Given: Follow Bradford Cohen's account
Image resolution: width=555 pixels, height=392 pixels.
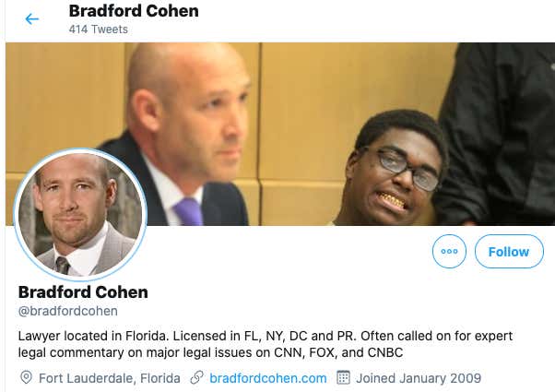Looking at the screenshot, I should point(509,252).
